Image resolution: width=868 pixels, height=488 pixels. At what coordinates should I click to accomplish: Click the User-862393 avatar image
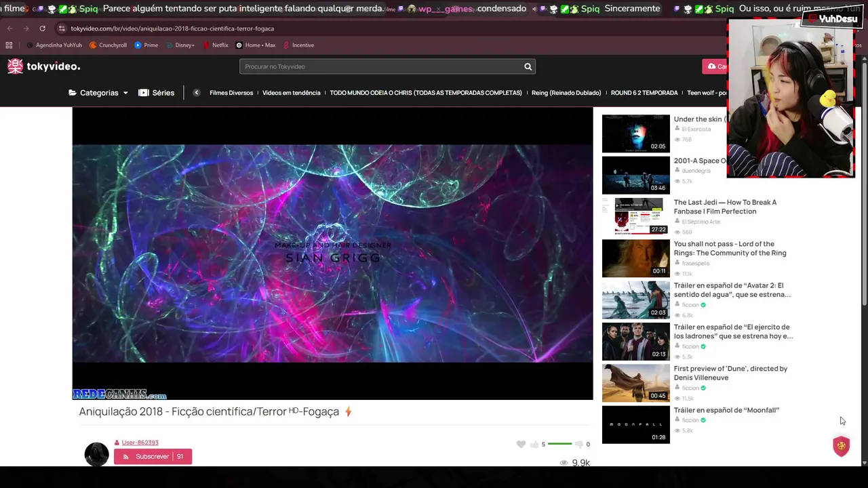(x=96, y=454)
